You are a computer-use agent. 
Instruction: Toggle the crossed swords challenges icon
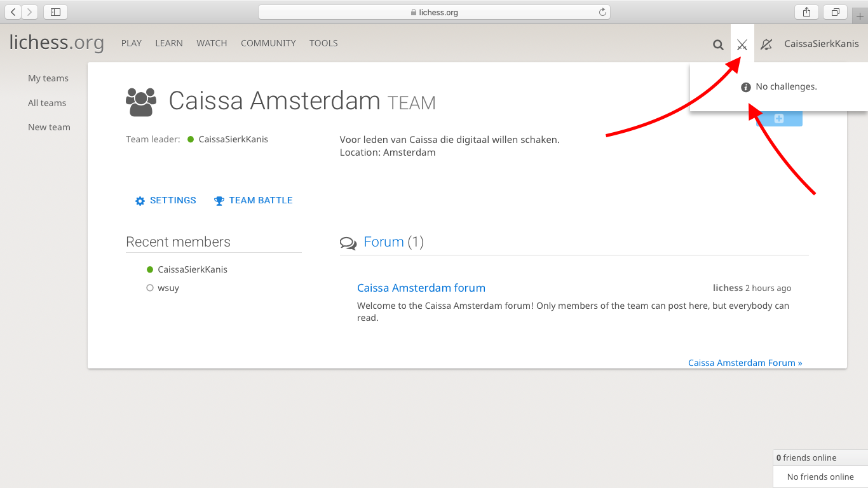coord(742,44)
